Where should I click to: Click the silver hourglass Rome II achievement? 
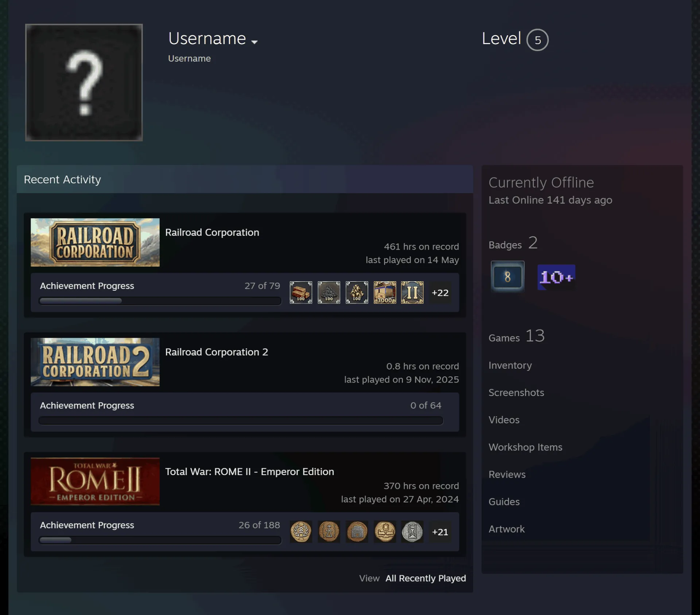pos(412,532)
